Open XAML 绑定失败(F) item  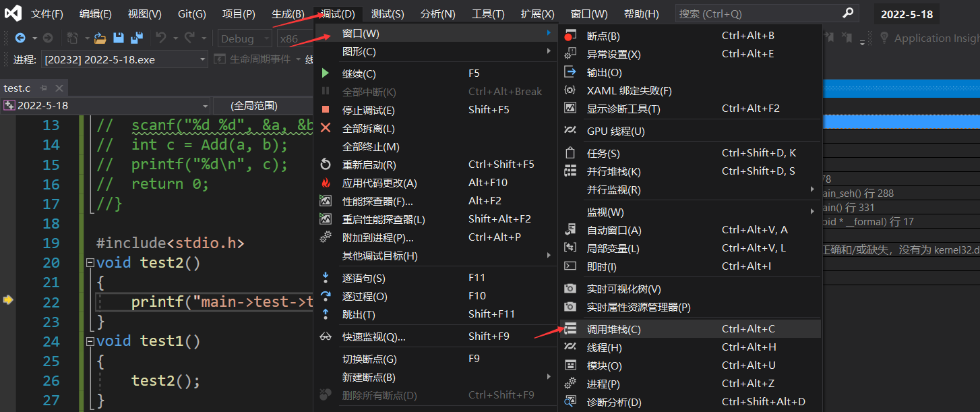pyautogui.click(x=691, y=90)
